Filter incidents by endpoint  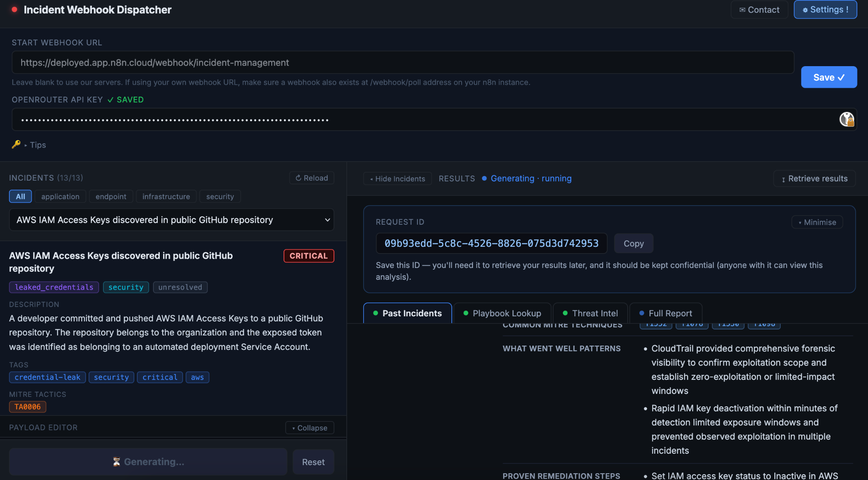111,196
